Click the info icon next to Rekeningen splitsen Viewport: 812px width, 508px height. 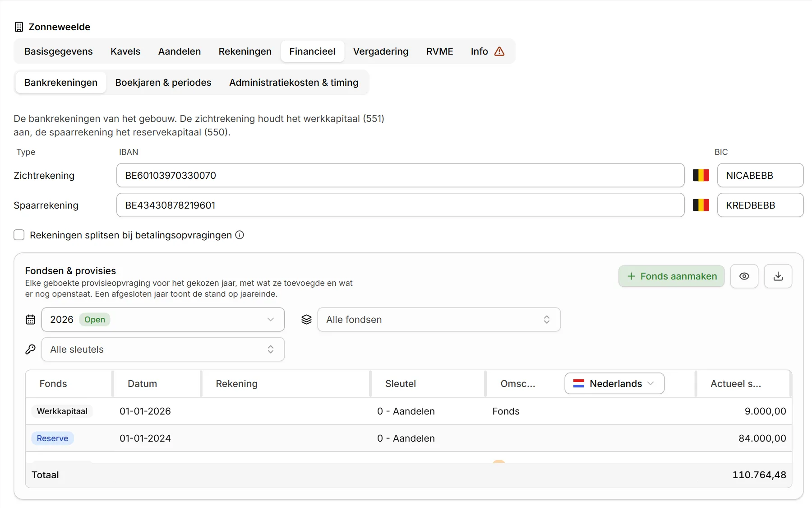click(240, 235)
